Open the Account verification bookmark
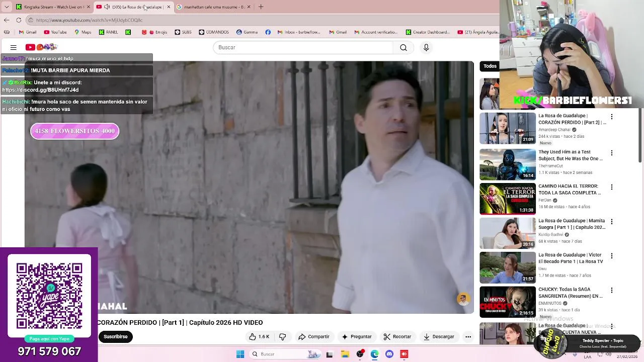Screen dimensions: 644x362 [376, 32]
